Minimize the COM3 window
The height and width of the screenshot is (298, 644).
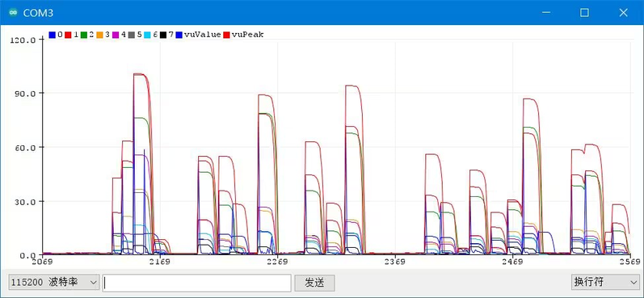point(546,13)
